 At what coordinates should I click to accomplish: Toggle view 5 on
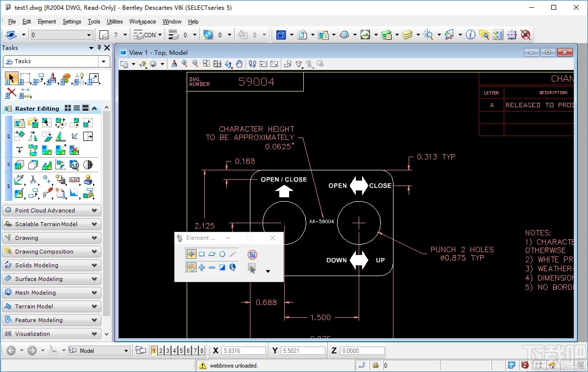click(181, 350)
